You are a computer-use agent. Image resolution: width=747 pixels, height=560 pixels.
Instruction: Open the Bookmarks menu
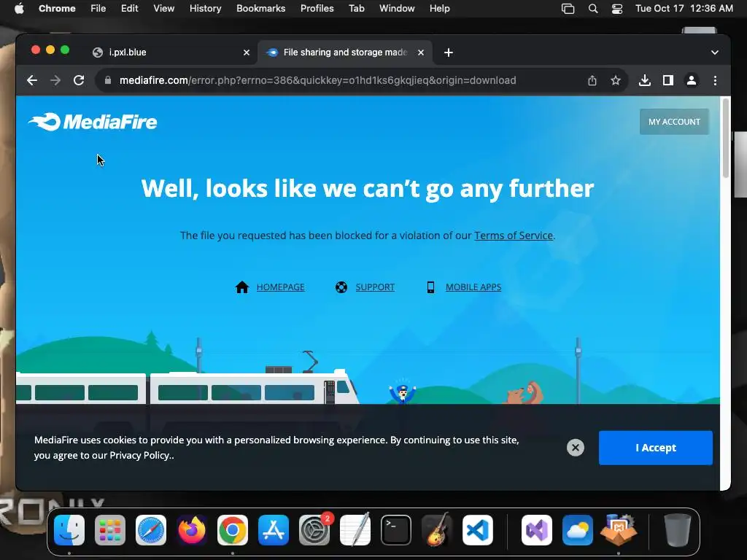(261, 9)
